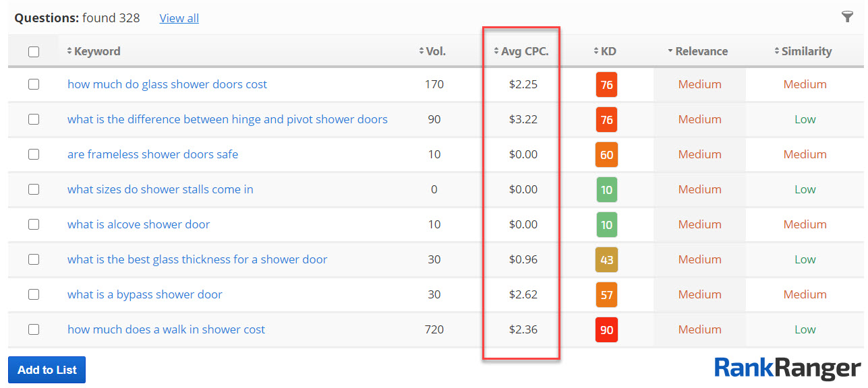868x388 pixels.
Task: Select the volume value 90
Action: coord(434,119)
